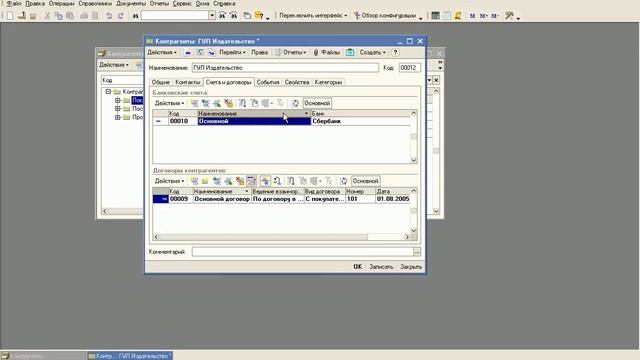Image resolution: width=640 pixels, height=360 pixels.
Task: Switch to Контрагенты window in bottom taskbar
Action: point(44,356)
